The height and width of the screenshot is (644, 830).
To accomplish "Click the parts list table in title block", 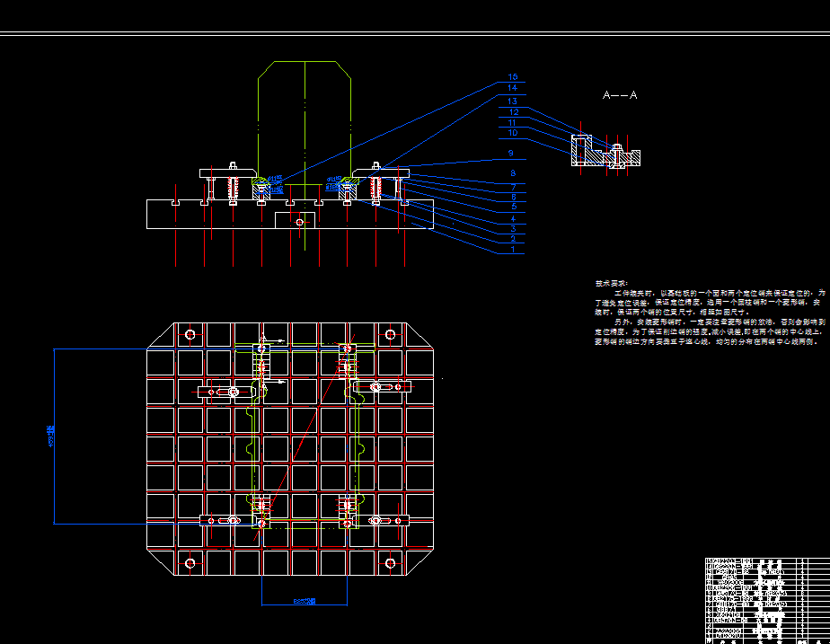I will [767, 601].
